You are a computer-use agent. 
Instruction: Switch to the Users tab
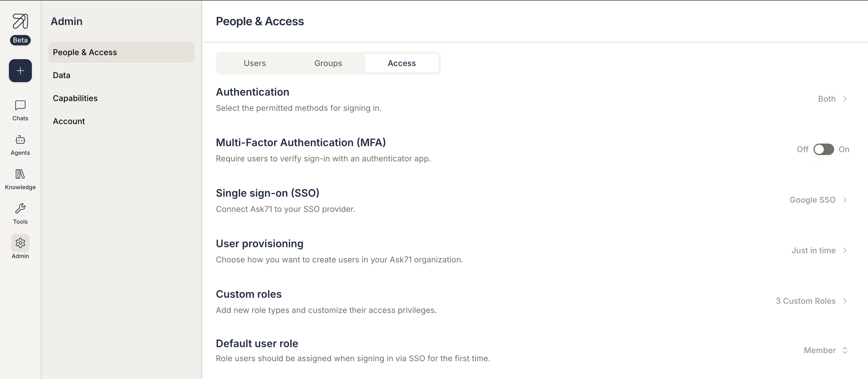pos(255,63)
